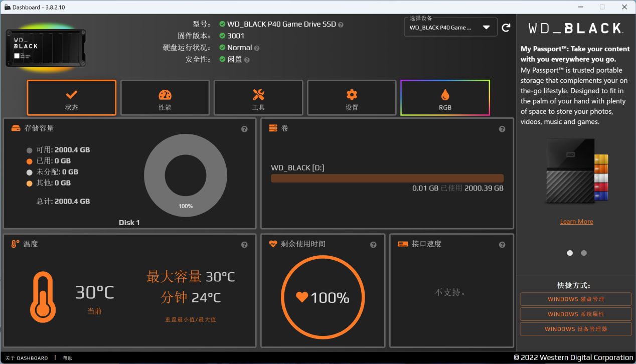Click the green check next to 型号
Viewport: 636px width, 364px height.
222,24
